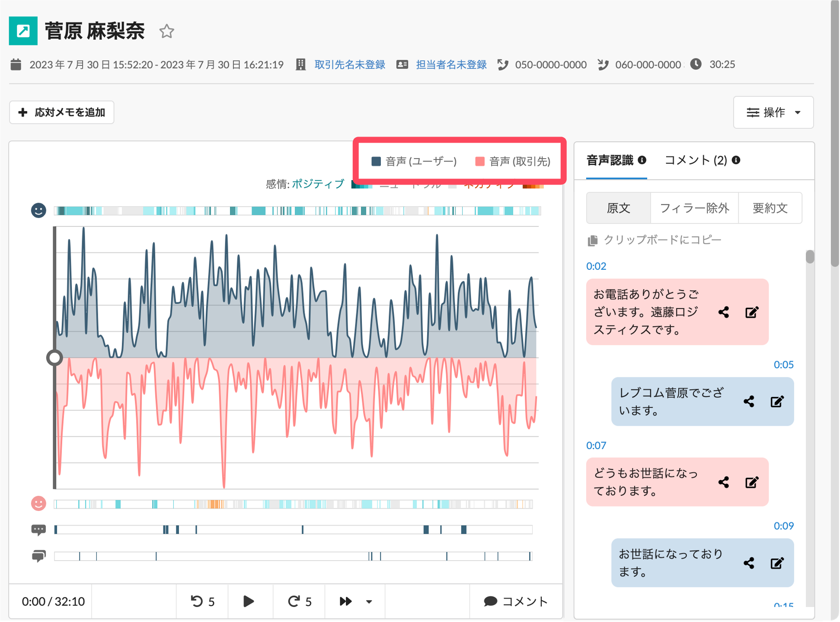
Task: Click the calendar date icon
Action: pos(16,64)
